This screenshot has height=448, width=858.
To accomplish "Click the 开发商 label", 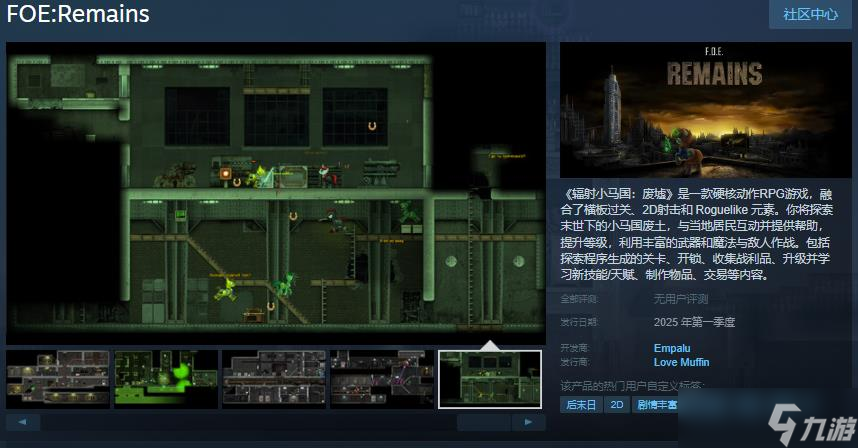I will pos(575,348).
